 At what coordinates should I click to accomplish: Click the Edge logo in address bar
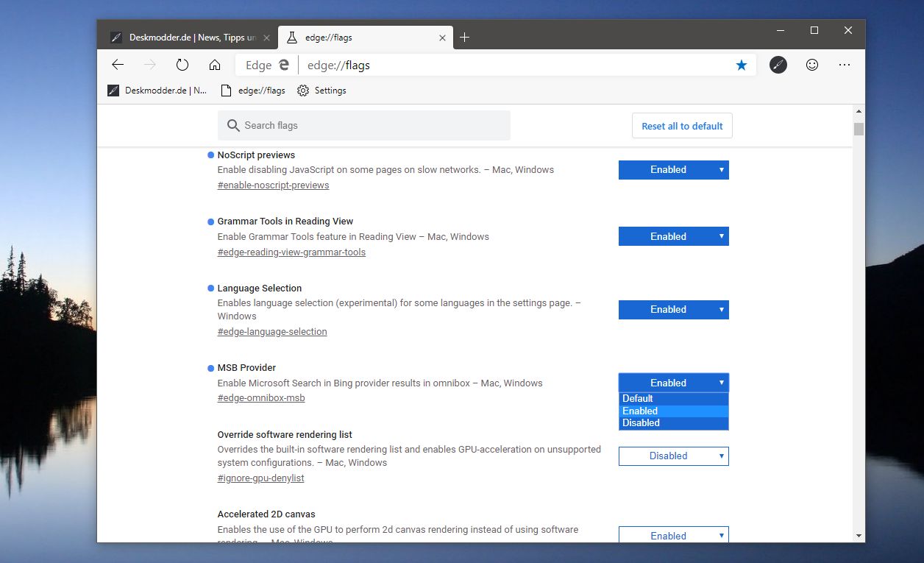pos(285,65)
